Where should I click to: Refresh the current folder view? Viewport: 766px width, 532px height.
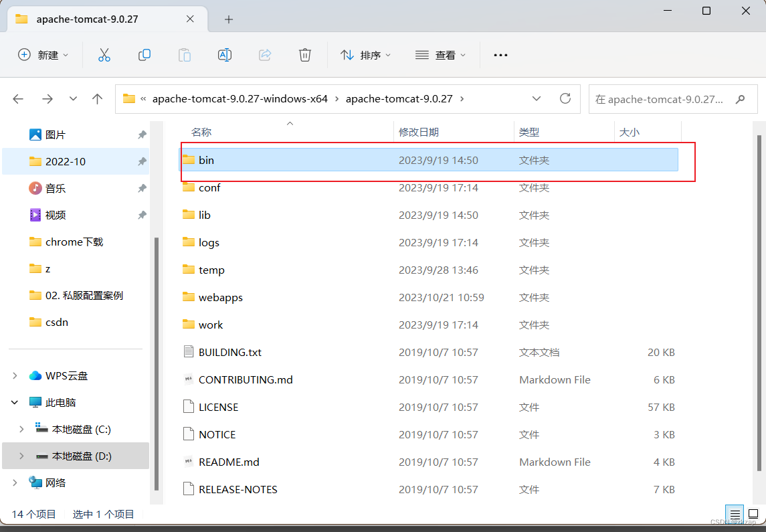pos(565,98)
